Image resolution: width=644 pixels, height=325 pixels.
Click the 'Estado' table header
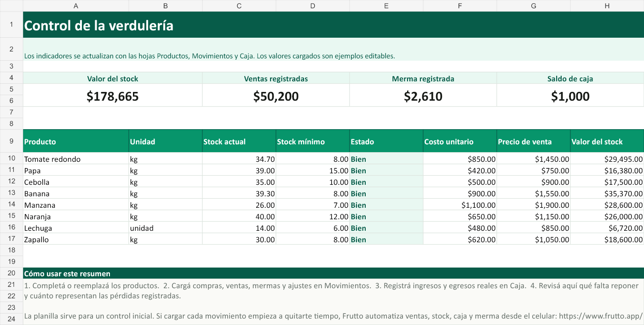pyautogui.click(x=386, y=141)
